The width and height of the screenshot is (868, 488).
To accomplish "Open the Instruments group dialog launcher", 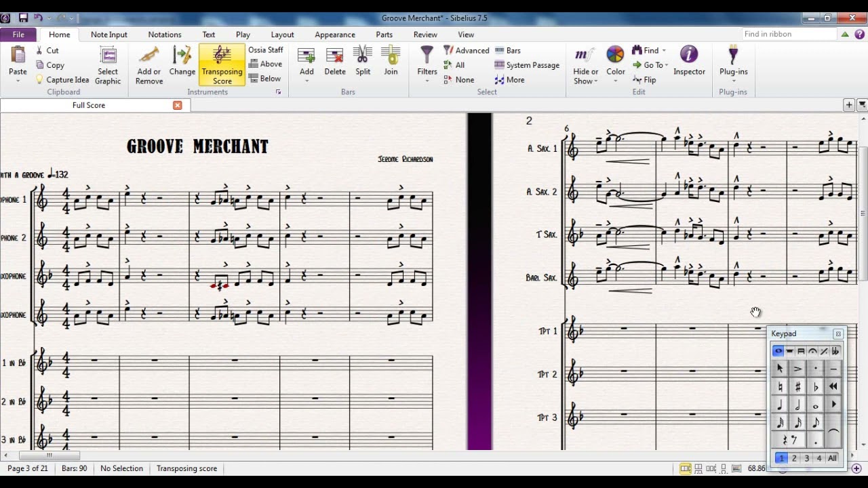I will point(278,92).
